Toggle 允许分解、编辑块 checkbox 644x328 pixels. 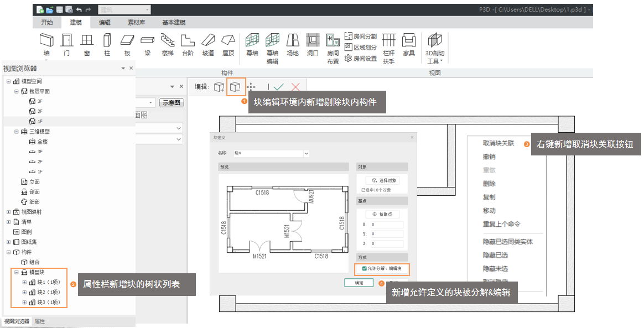click(x=364, y=269)
